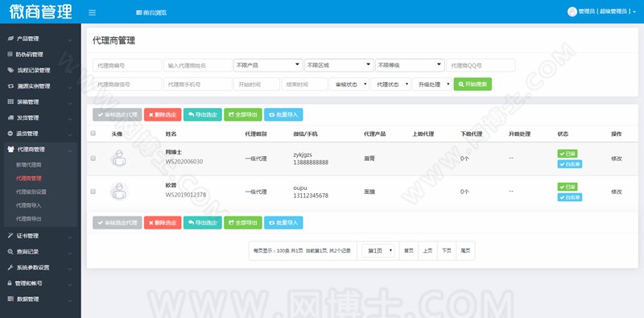
Task: Expand 管理和帐号 using its chevron
Action: (x=70, y=284)
